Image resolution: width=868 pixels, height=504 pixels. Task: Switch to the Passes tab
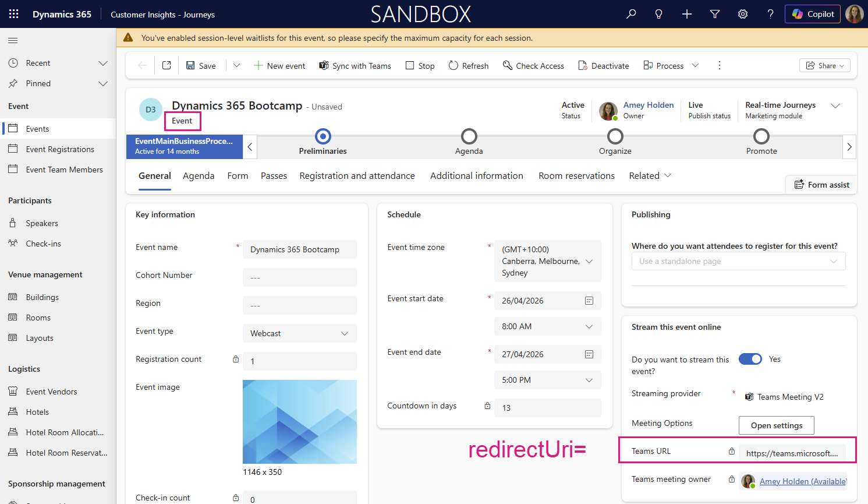coord(274,176)
